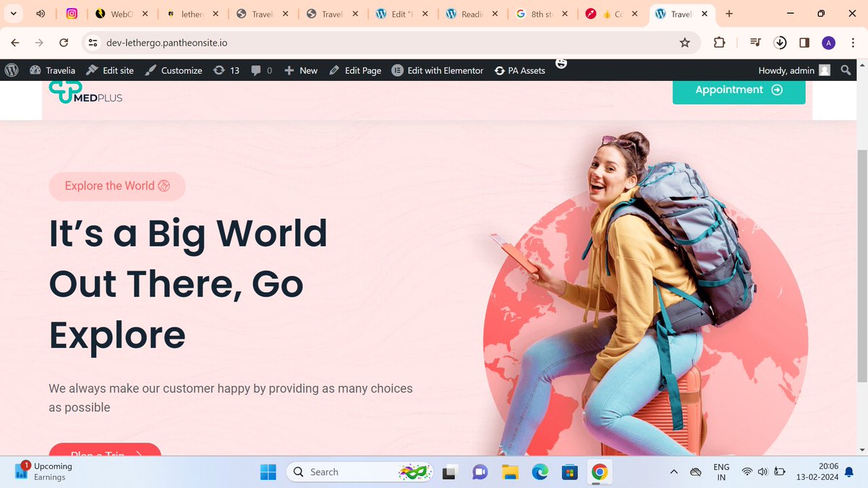Reload the current page
This screenshot has height=488, width=868.
64,43
